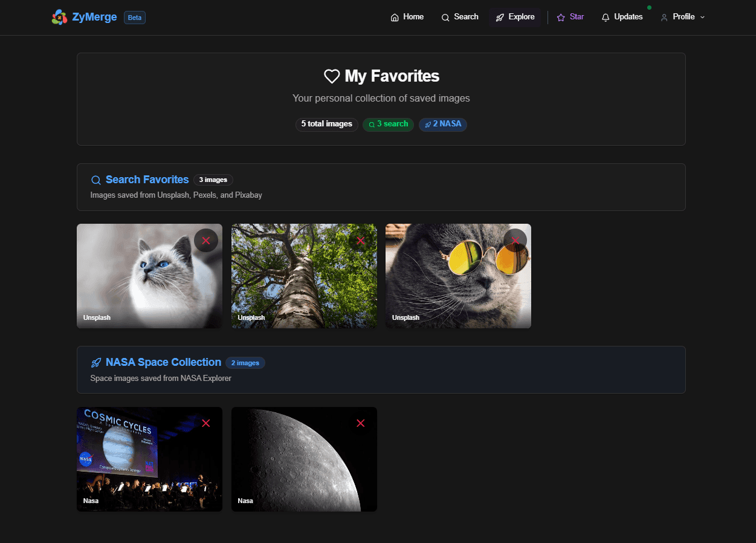Click the bell icon for Updates
Screen dimensions: 756x543
606,18
